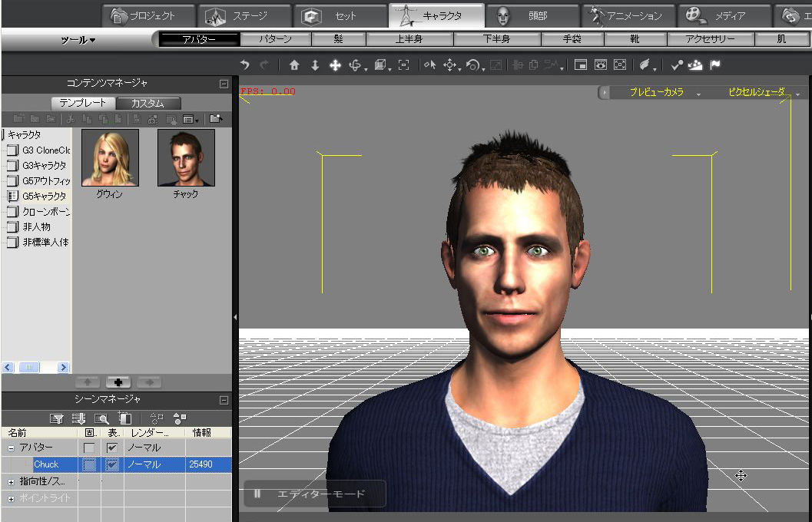Click the folder icon in Content Manager toolbar
Image resolution: width=812 pixels, height=522 pixels.
pos(216,119)
